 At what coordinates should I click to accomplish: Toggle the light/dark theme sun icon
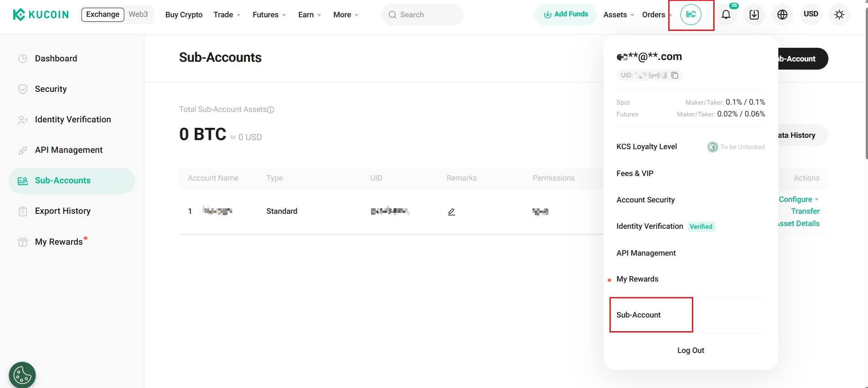[x=839, y=15]
